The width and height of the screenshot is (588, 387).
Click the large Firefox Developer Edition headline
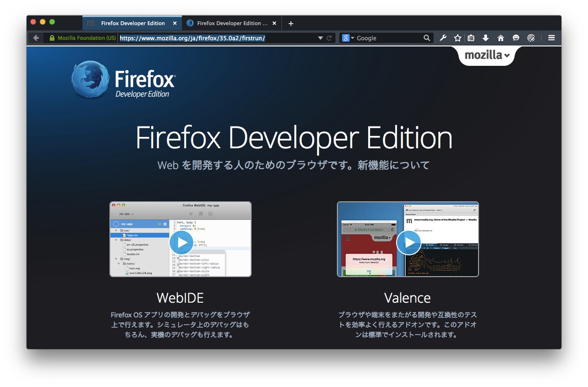click(294, 138)
